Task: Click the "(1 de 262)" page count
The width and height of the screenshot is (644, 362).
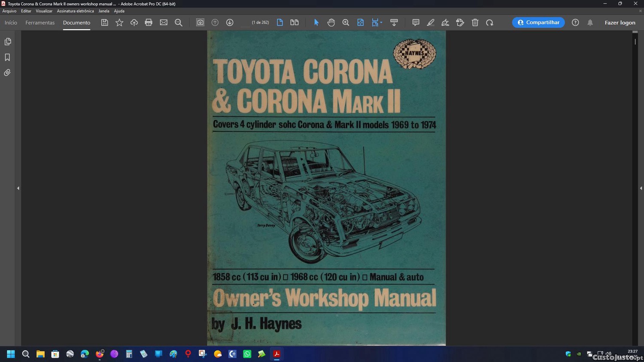Action: (260, 22)
